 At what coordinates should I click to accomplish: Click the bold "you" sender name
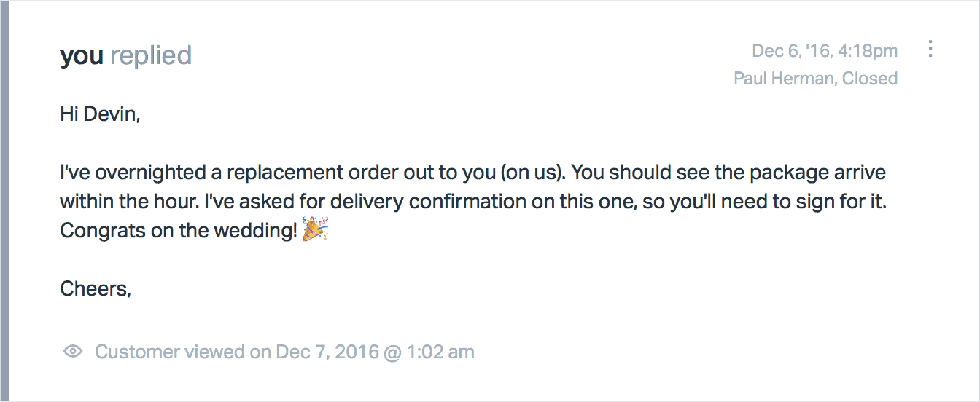pyautogui.click(x=82, y=55)
